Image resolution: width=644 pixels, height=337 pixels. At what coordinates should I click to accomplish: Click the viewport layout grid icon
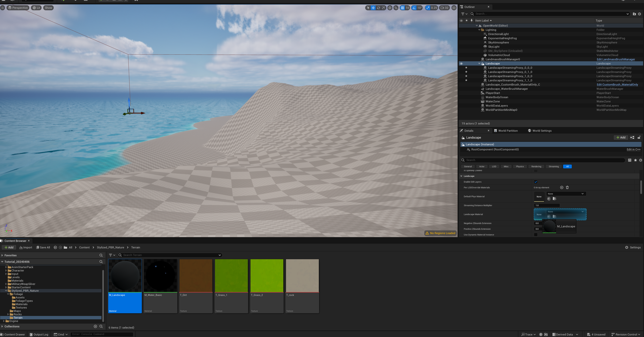click(x=454, y=8)
